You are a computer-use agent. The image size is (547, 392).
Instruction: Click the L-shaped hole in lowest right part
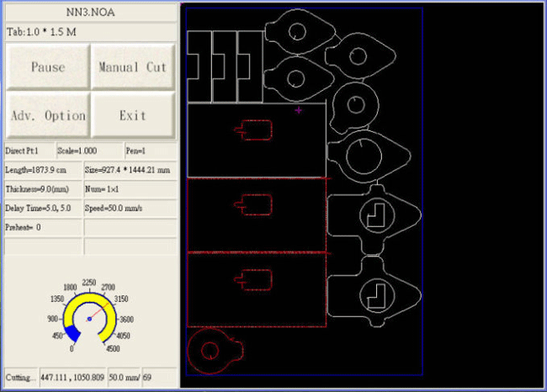click(375, 294)
